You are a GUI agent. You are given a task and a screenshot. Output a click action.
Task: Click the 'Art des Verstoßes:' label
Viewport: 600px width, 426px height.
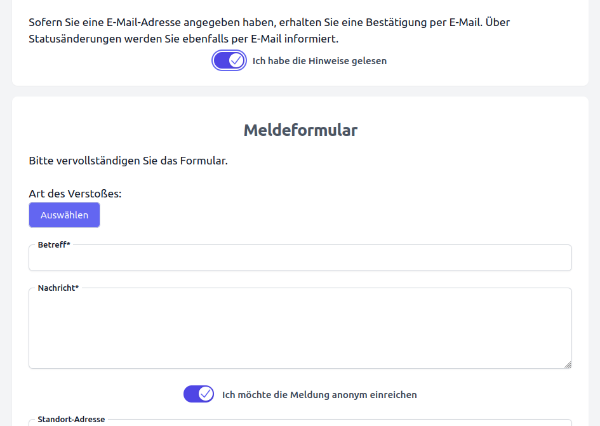[75, 194]
